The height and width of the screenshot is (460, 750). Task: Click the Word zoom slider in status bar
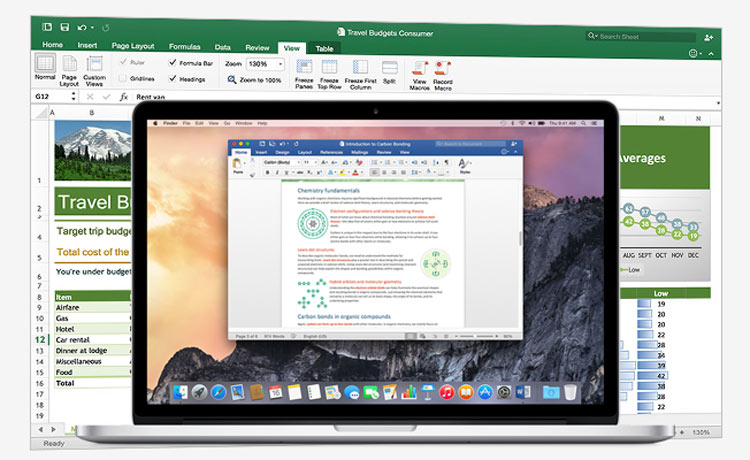[475, 336]
